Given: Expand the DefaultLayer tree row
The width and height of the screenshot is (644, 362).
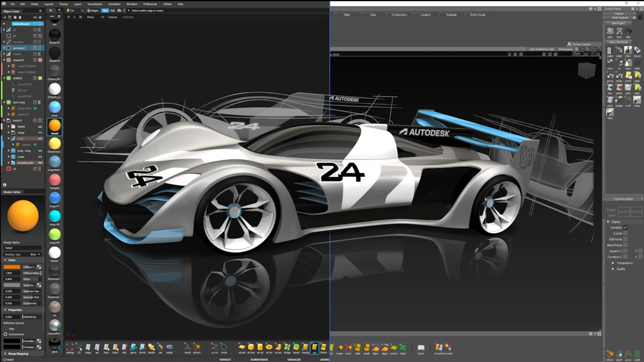Looking at the screenshot, I should pyautogui.click(x=4, y=24).
